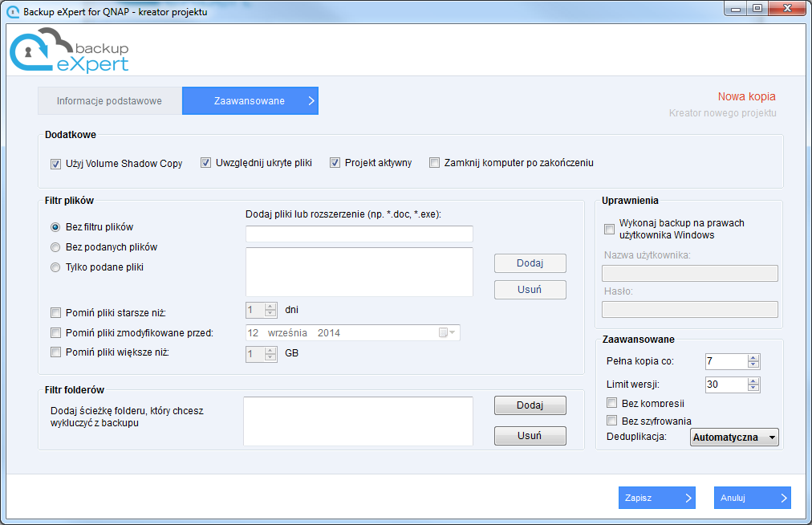Click the Pełna kopia co spinner arrows
Screen dimensions: 812x525
click(753, 361)
